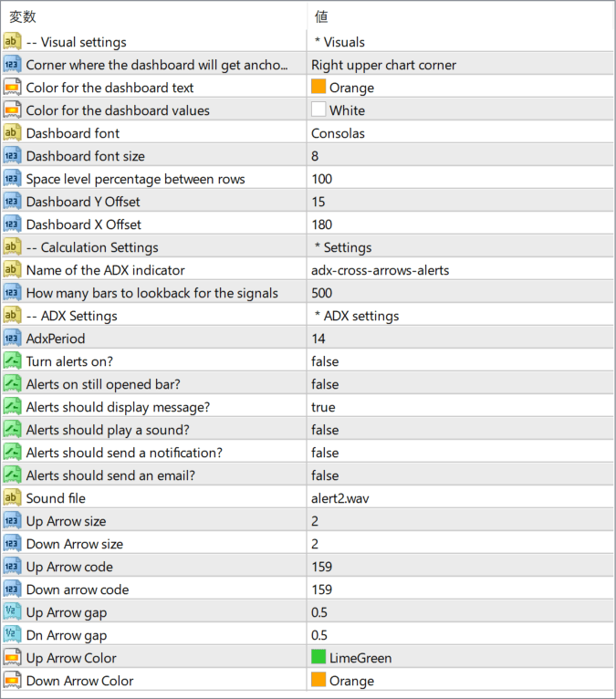Select the 'How many bars to lookback' row label
This screenshot has width=616, height=699.
click(x=151, y=293)
